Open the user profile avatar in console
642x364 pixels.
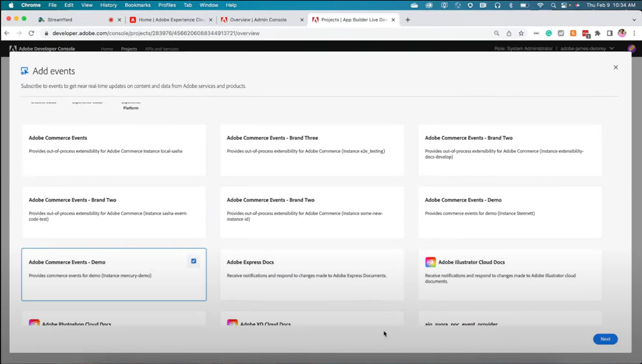tap(632, 49)
